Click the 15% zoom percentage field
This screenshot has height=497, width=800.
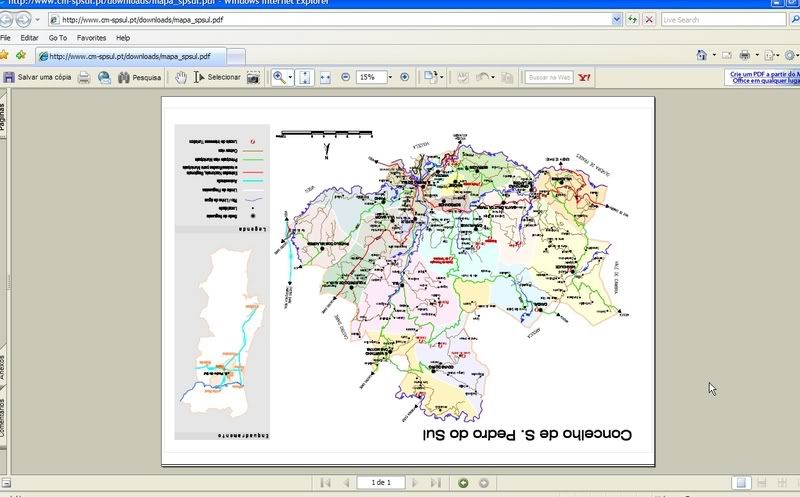[371, 77]
